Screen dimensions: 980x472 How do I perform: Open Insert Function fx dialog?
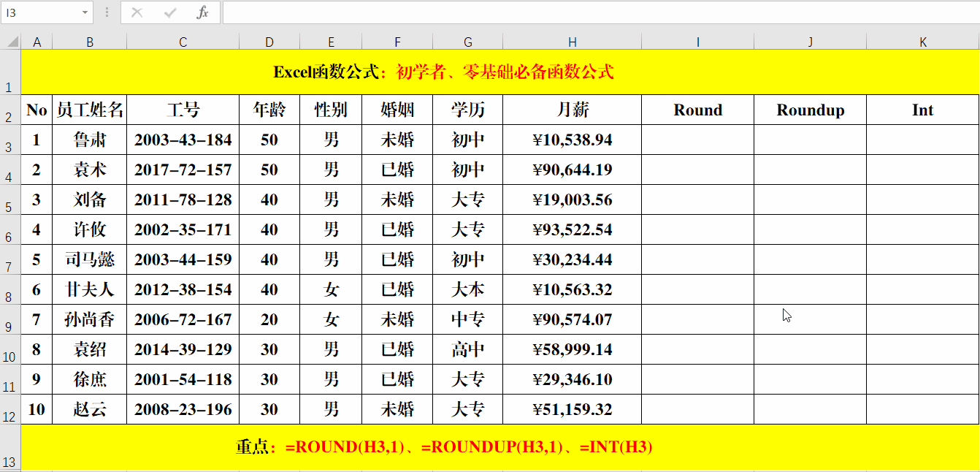coord(203,12)
